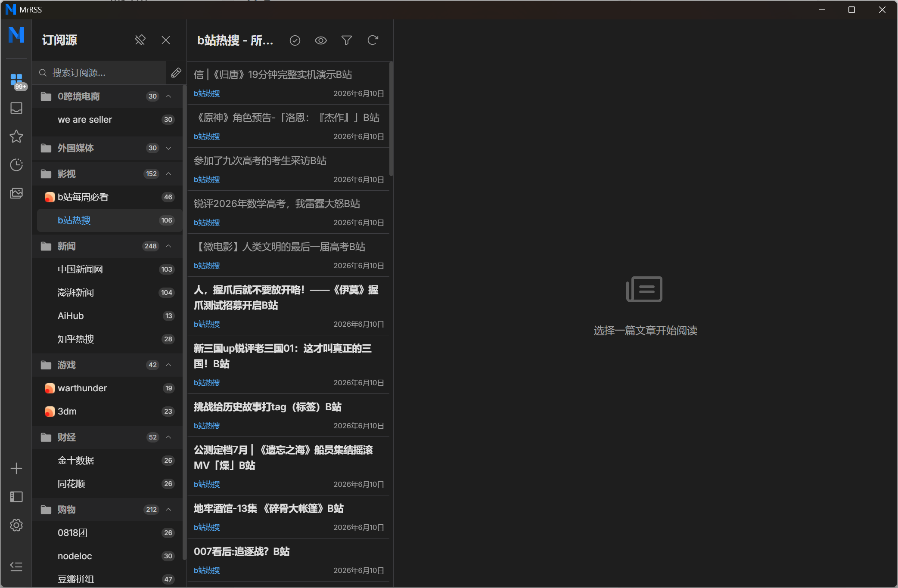Open article 人类文明的最后一届高考
Image resolution: width=898 pixels, height=588 pixels.
(x=289, y=255)
